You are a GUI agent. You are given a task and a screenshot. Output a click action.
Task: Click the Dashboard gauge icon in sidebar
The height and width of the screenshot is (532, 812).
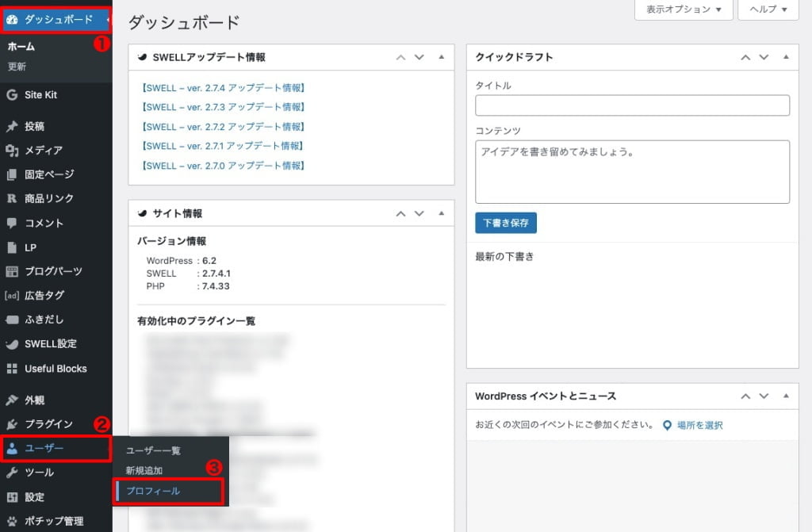click(x=12, y=20)
